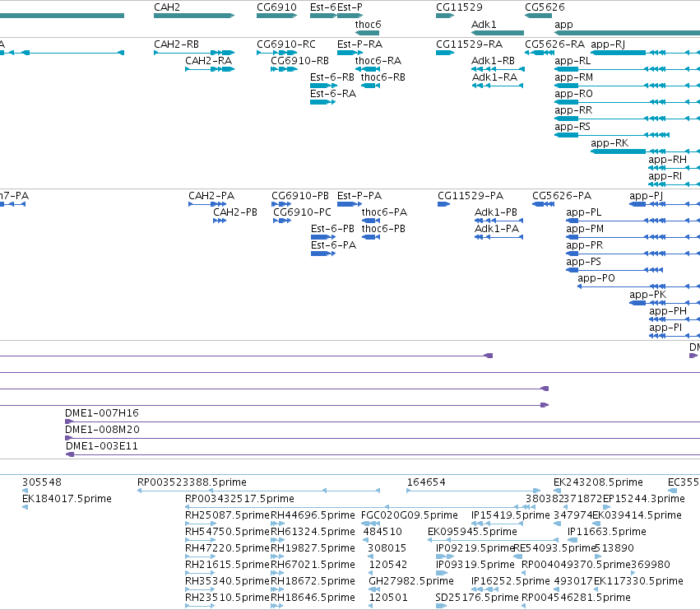This screenshot has height=610, width=700.
Task: Click transcript Est-6-RA label
Action: point(333,94)
